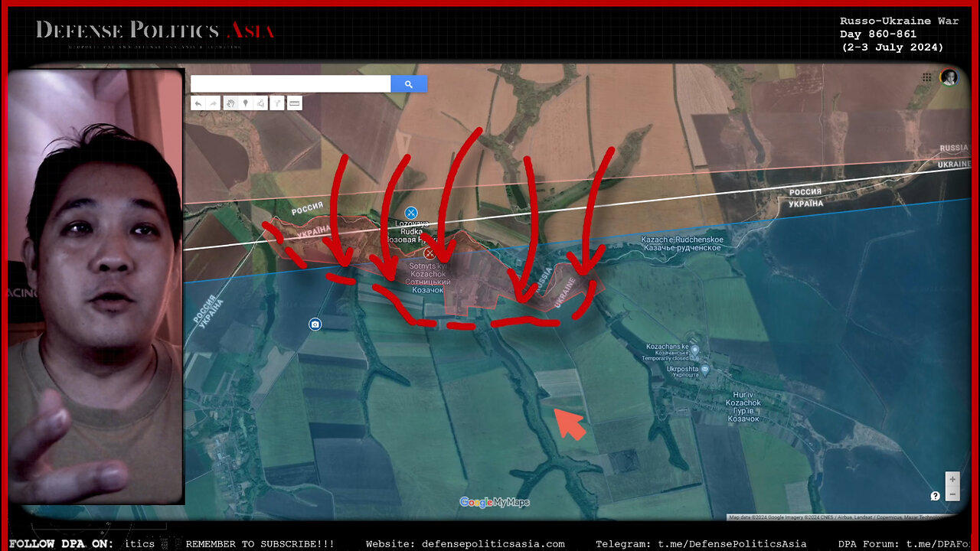Click the presenter webcam video panel

coord(96,287)
